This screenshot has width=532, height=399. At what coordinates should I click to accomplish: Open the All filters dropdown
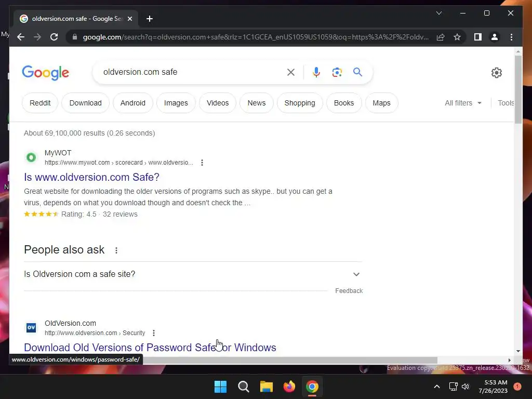(x=463, y=103)
